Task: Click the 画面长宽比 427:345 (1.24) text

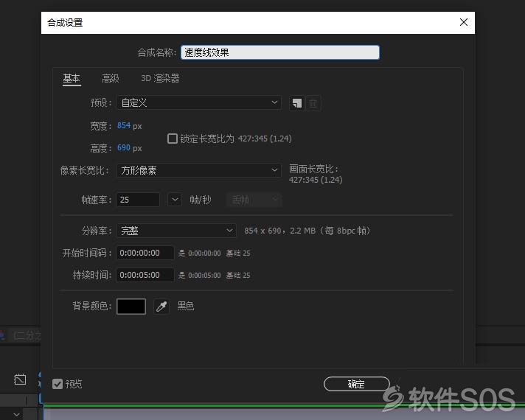Action: coord(316,175)
